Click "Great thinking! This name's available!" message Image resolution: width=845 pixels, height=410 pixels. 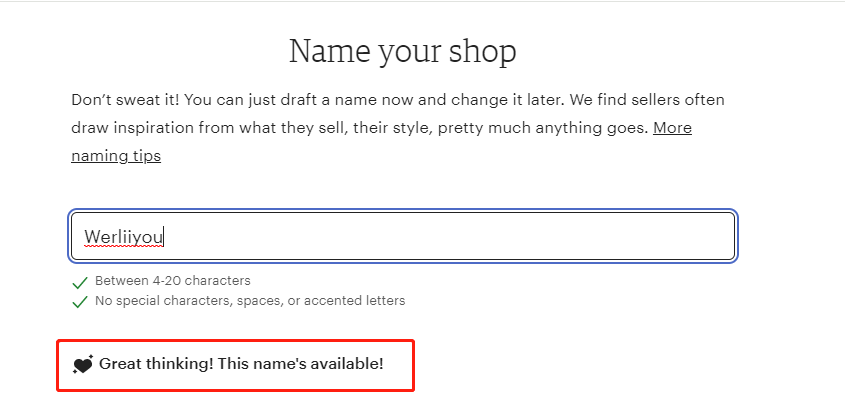click(x=241, y=364)
